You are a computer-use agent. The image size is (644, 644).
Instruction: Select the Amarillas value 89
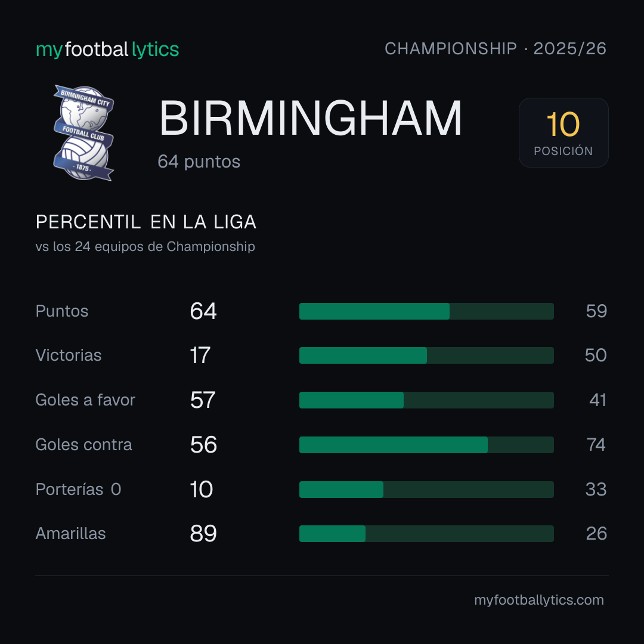[203, 534]
